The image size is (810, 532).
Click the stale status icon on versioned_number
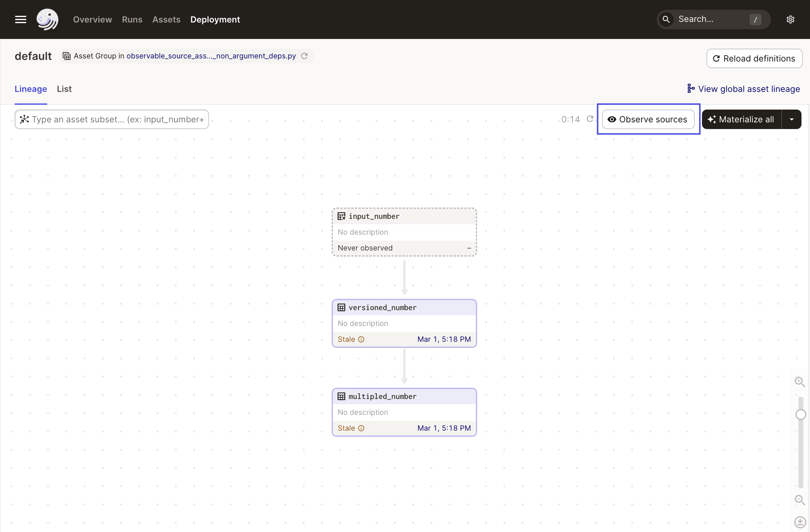(360, 339)
